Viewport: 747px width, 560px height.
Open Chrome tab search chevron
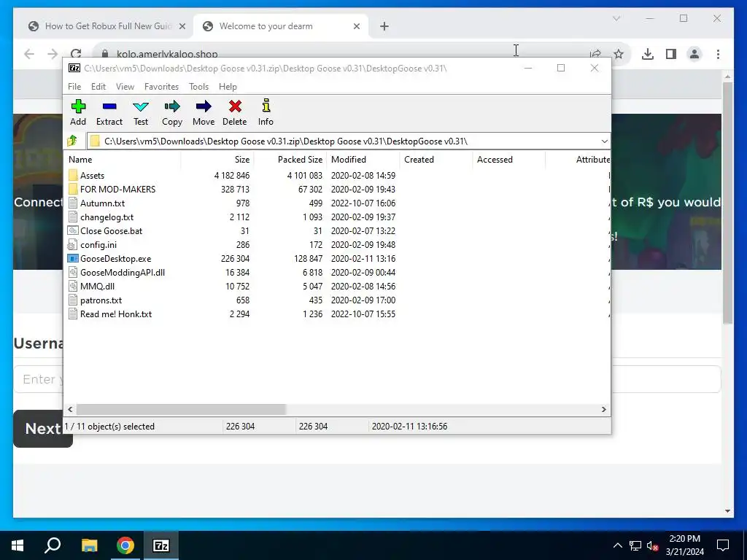pyautogui.click(x=616, y=18)
